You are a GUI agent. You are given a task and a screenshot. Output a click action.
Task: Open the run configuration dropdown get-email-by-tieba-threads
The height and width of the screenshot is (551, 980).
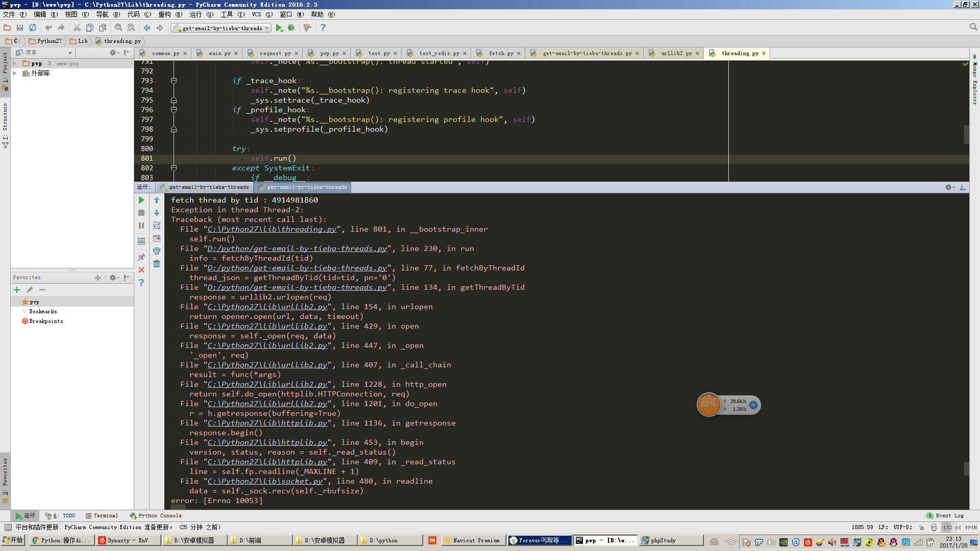(x=222, y=28)
